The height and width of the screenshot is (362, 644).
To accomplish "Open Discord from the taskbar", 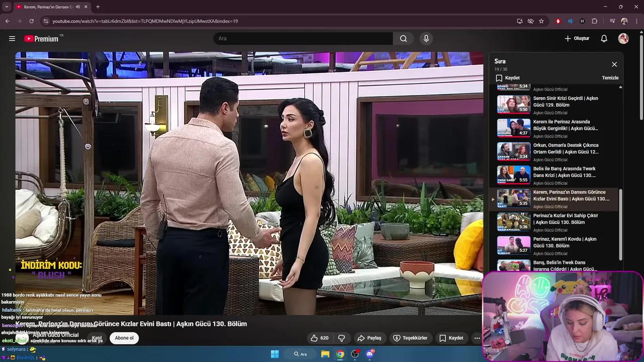I will point(370,354).
